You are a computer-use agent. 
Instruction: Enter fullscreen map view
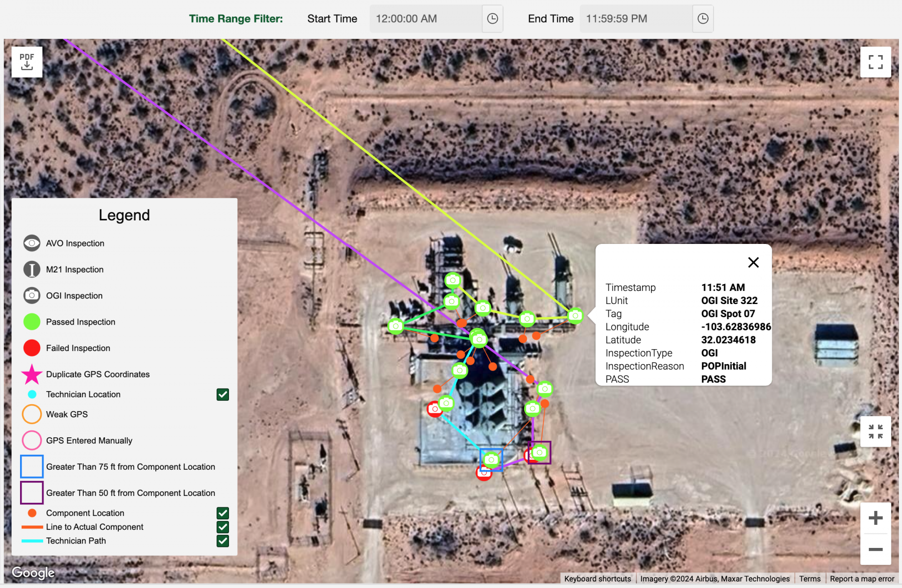point(875,62)
